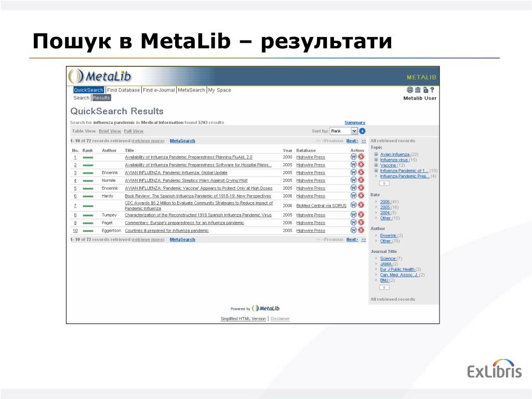Click basket icon for Eggertson row
Image resolution: width=532 pixels, height=399 pixels.
(x=353, y=230)
